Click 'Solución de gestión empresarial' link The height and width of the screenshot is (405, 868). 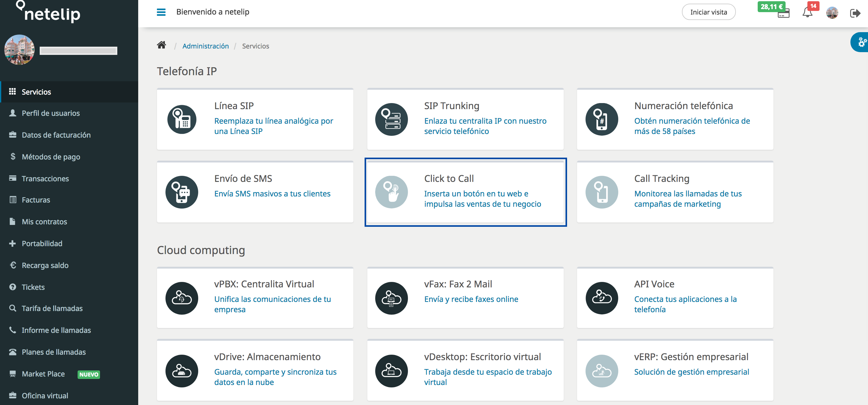[691, 372]
